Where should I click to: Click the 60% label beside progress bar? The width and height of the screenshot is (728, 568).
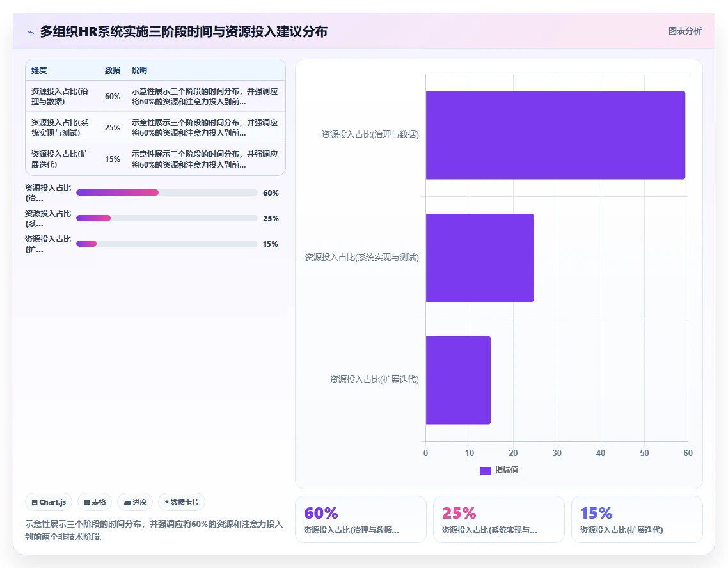click(x=271, y=193)
